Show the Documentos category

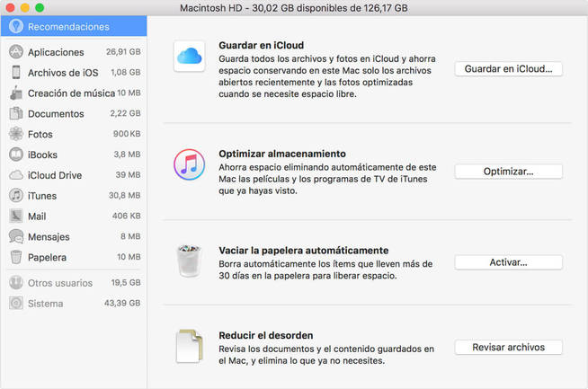point(74,113)
